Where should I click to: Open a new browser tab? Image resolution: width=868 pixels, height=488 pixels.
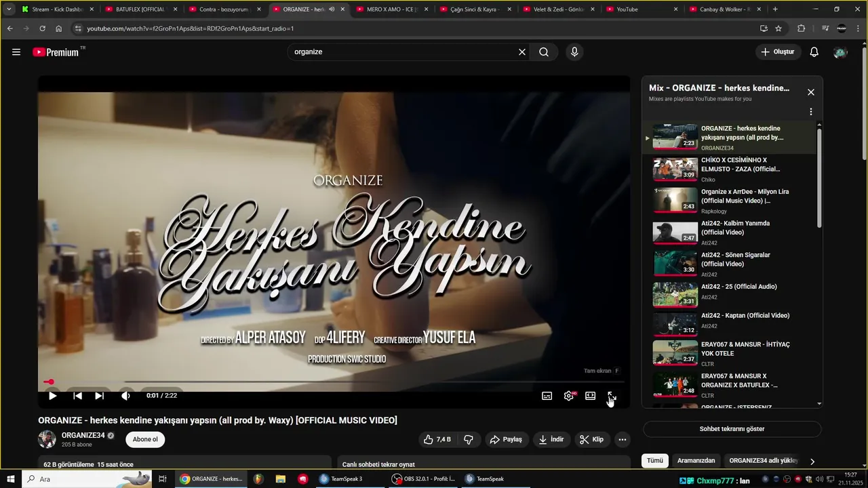[x=775, y=9]
